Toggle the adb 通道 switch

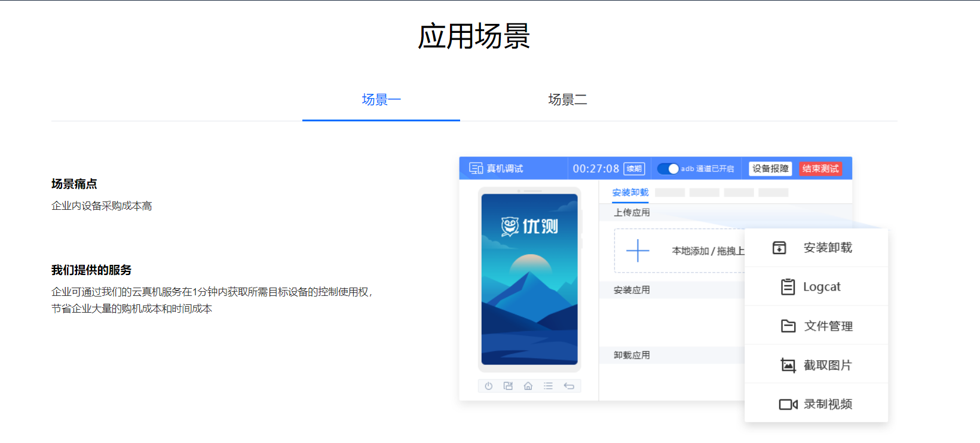(x=668, y=169)
